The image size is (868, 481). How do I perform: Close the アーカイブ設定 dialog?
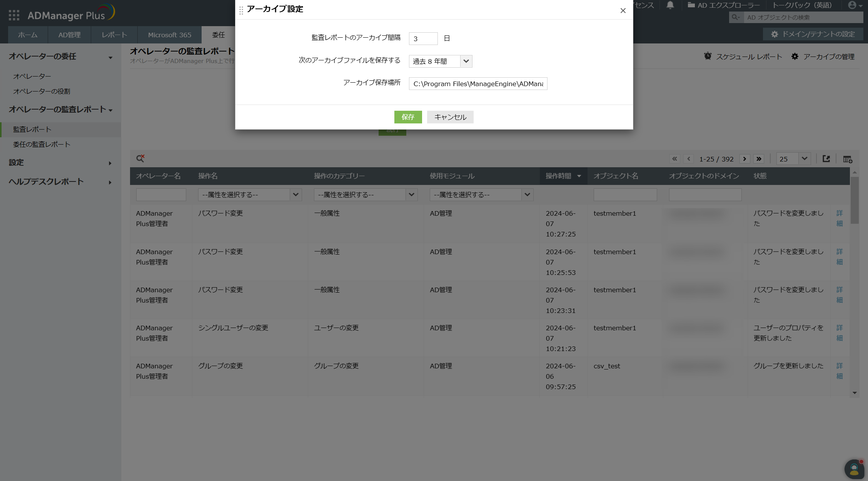coord(623,11)
